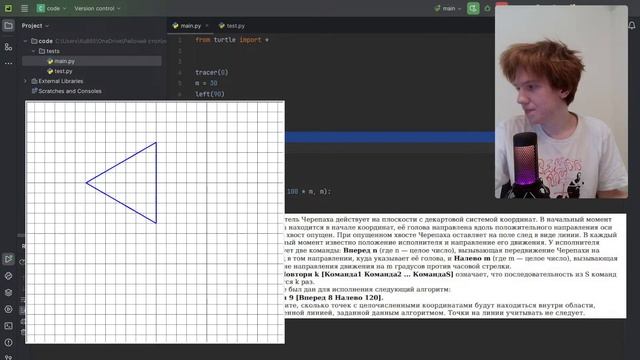Click the rerun icon in Run panel
640x360 pixels.
coord(22,262)
